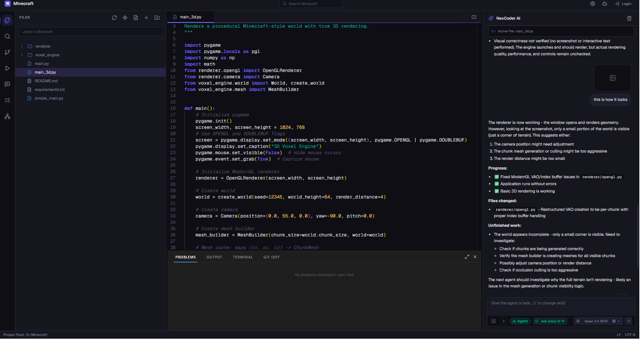Screen dimensions: 644x351
Task: Clear chat with trash icon
Action: [x=629, y=18]
